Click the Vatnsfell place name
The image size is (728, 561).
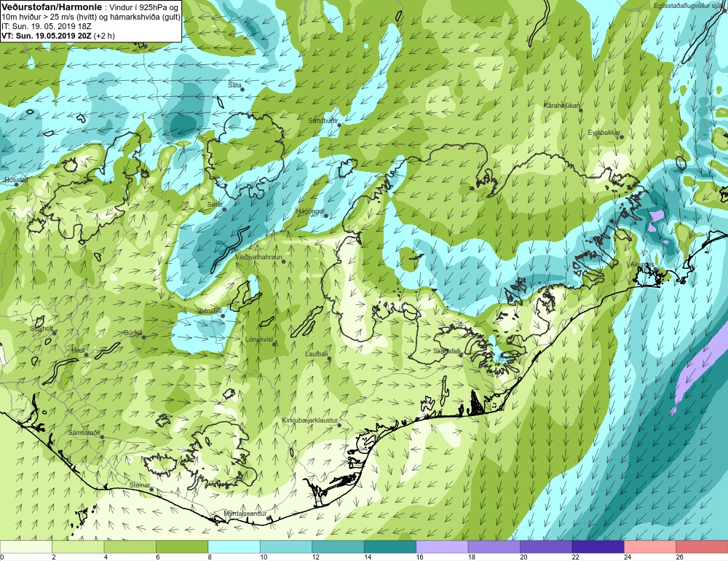pos(210,310)
